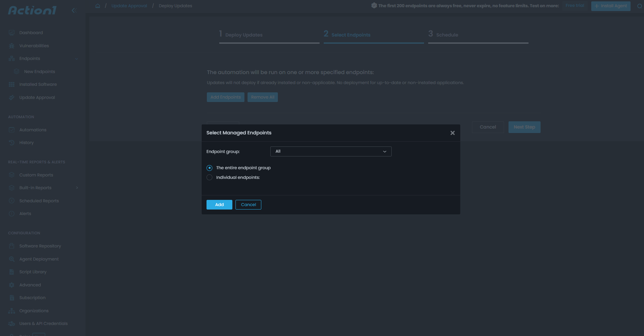Open the Free trial link
The width and height of the screenshot is (644, 336).
[x=575, y=6]
